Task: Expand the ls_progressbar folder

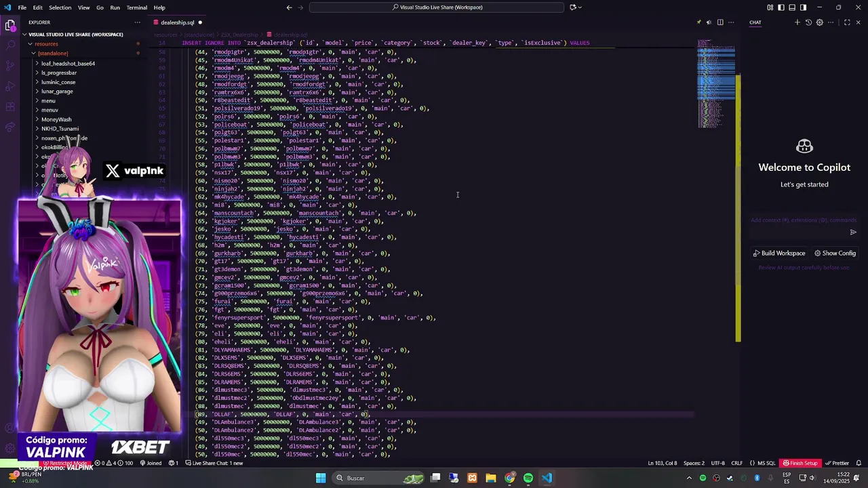Action: tap(59, 73)
